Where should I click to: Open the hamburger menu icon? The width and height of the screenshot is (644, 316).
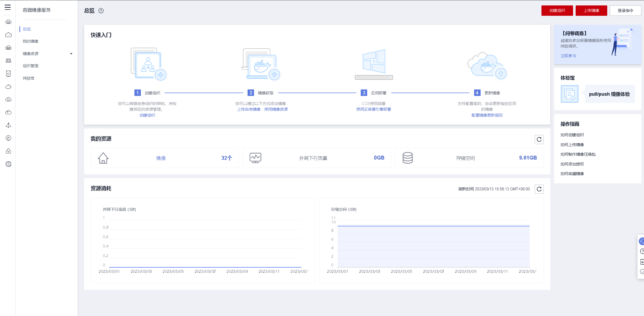pyautogui.click(x=8, y=7)
